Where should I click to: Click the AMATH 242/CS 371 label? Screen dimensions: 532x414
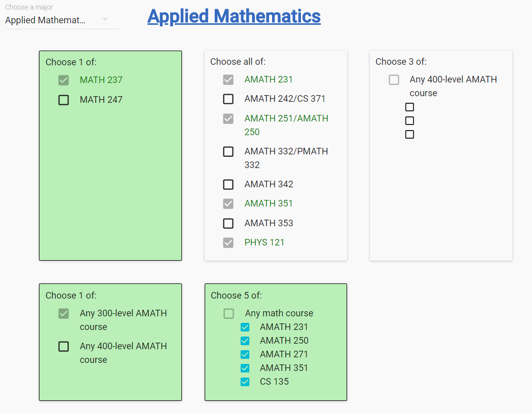[x=285, y=99]
